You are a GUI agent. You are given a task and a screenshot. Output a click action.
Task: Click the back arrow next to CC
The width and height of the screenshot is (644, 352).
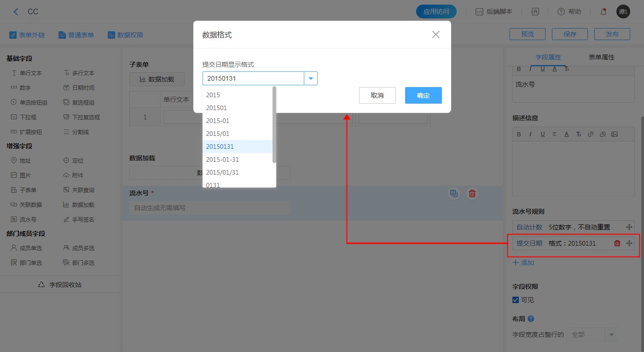point(16,12)
